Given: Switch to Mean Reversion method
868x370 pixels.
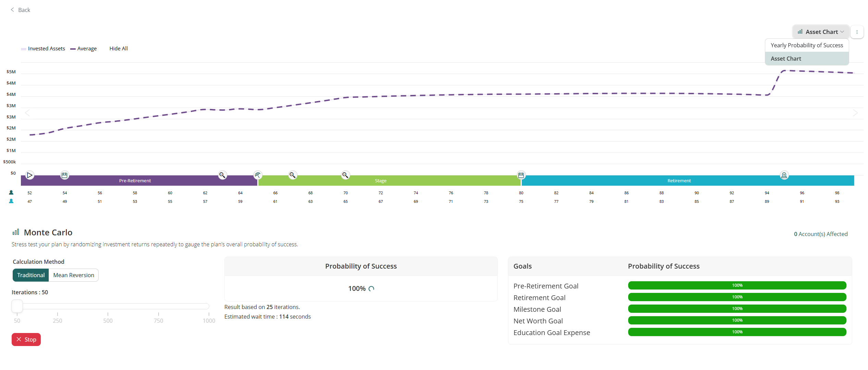Looking at the screenshot, I should (x=74, y=275).
